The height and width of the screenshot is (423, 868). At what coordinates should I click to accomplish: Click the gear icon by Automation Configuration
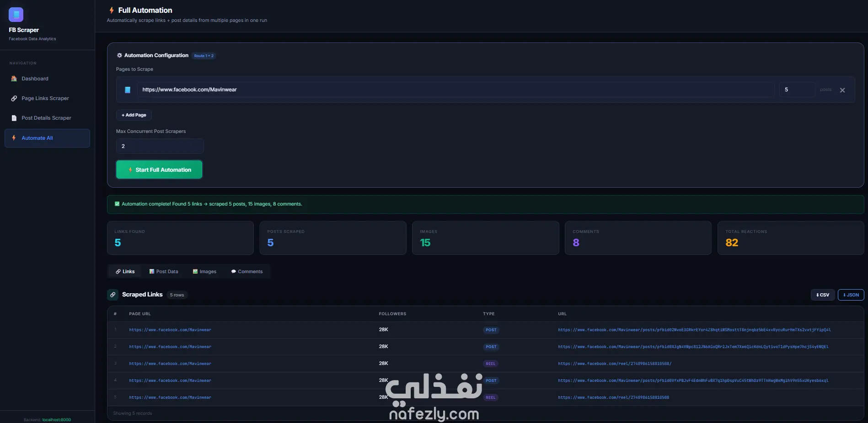119,55
